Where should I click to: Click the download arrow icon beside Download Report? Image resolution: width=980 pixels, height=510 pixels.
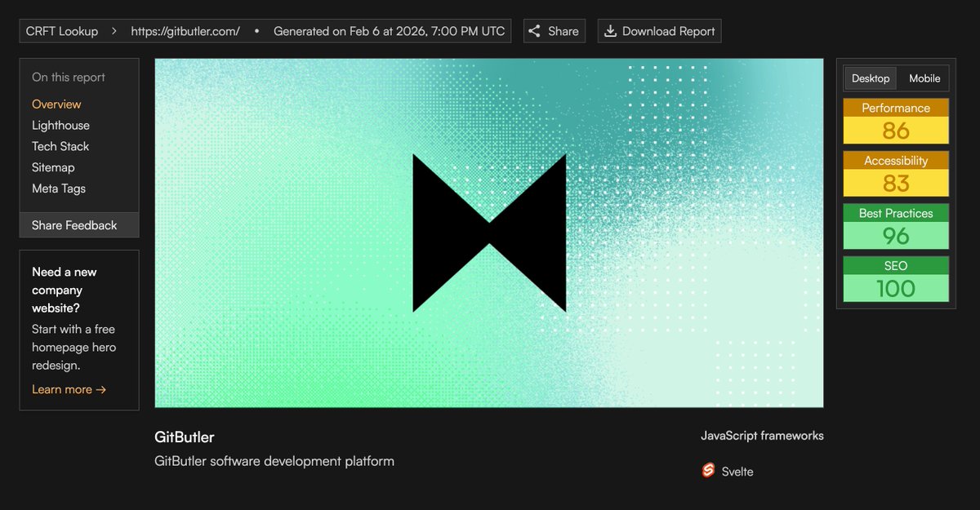pyautogui.click(x=610, y=31)
